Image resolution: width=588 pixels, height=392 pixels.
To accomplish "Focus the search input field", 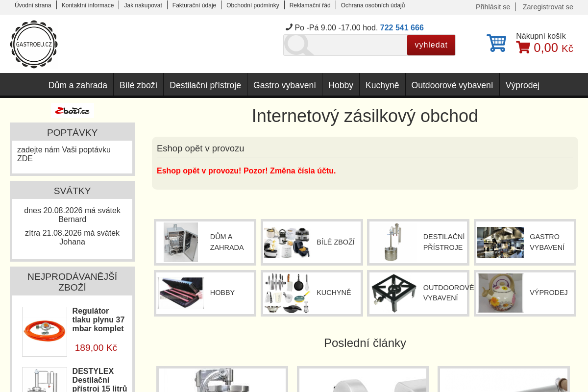I will click(x=345, y=45).
